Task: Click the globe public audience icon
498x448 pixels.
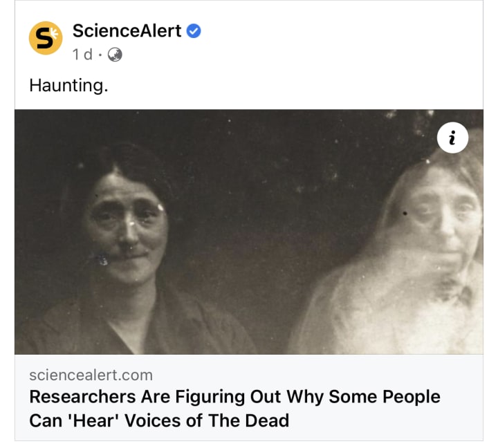Action: (115, 55)
